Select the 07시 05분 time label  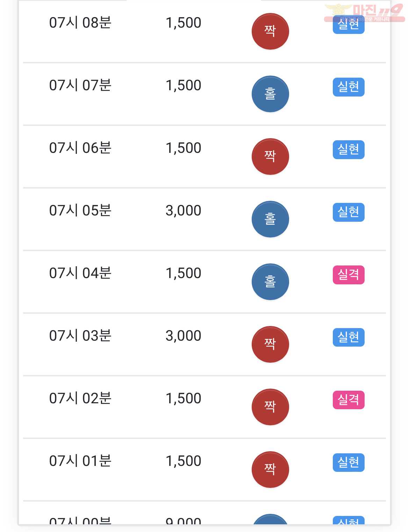click(x=80, y=211)
